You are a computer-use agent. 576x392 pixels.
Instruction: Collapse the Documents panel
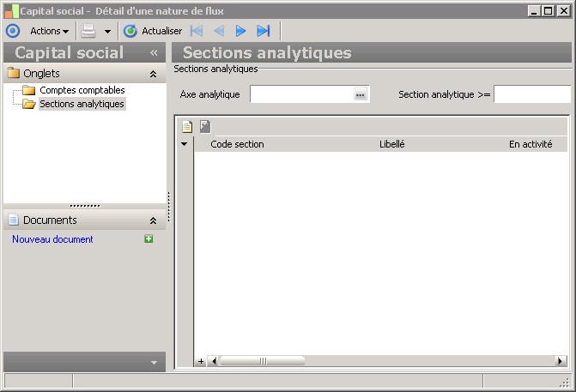(x=153, y=220)
